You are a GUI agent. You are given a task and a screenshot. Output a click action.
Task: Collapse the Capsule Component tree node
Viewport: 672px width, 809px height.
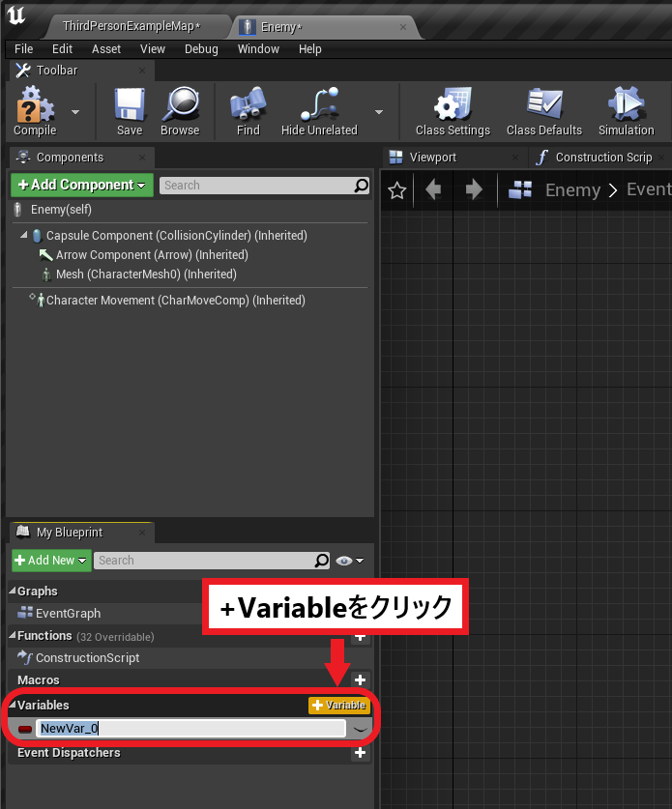[x=23, y=235]
